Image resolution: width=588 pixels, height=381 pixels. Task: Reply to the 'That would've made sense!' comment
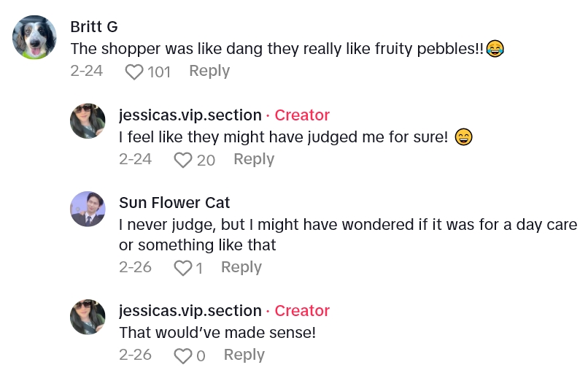pos(244,355)
